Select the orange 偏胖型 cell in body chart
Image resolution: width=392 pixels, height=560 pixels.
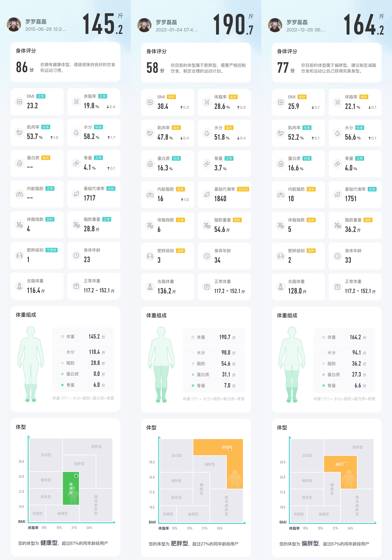click(340, 472)
